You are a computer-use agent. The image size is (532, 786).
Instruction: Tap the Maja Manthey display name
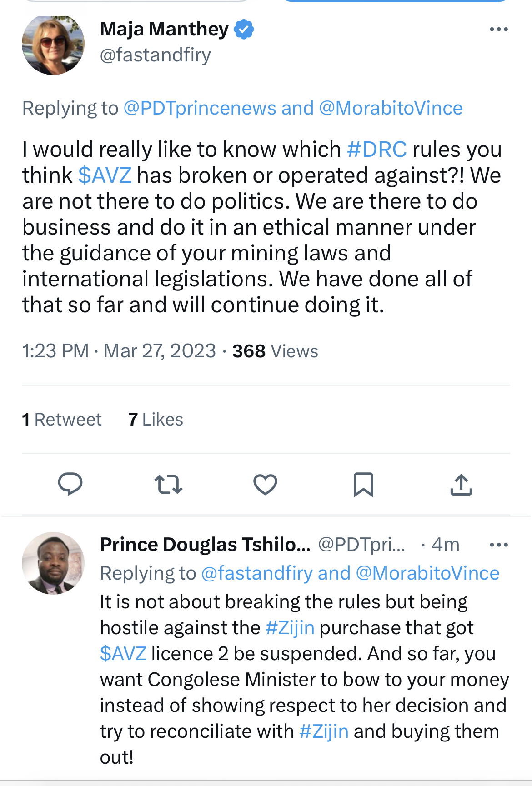164,30
